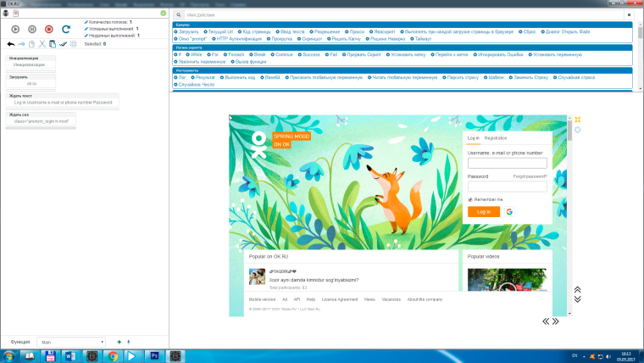Viewport: 644px width, 363px height.
Task: Click the action name search field
Action: (x=398, y=15)
